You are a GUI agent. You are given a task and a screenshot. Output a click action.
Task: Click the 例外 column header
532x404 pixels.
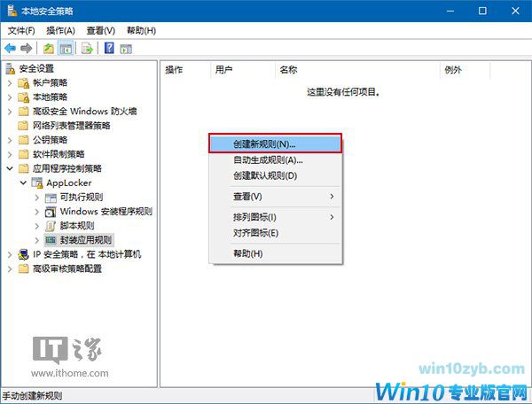coord(465,70)
